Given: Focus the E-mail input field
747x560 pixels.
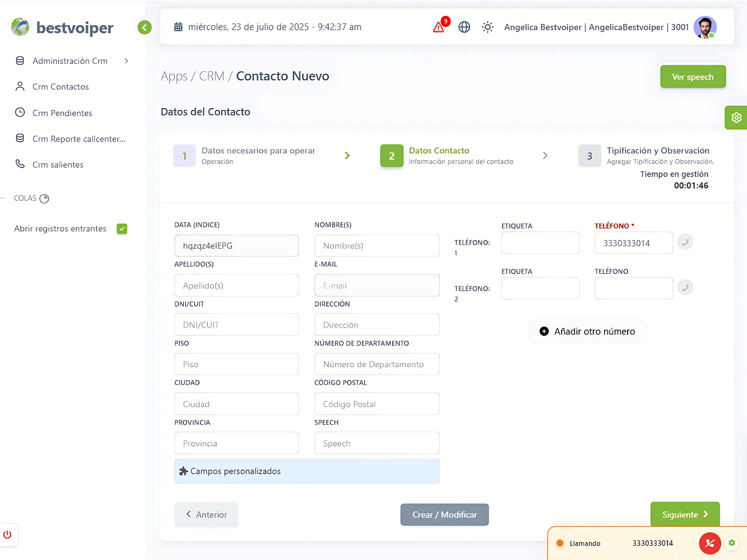Looking at the screenshot, I should pyautogui.click(x=377, y=285).
